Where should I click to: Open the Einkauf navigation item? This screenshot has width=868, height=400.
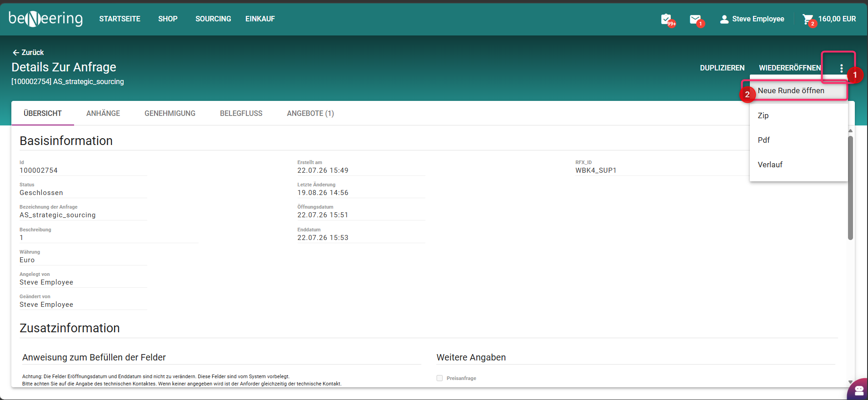(260, 19)
